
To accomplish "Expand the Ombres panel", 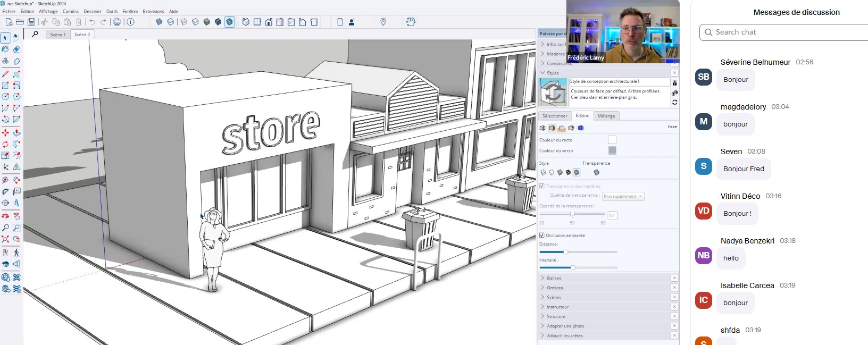I will pyautogui.click(x=555, y=288).
